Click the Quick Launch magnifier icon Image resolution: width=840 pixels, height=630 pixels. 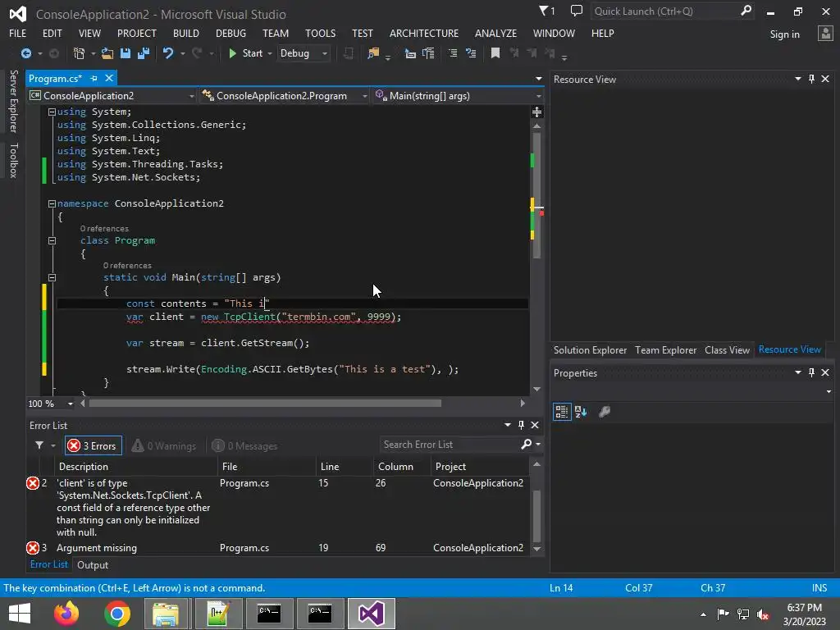click(746, 11)
